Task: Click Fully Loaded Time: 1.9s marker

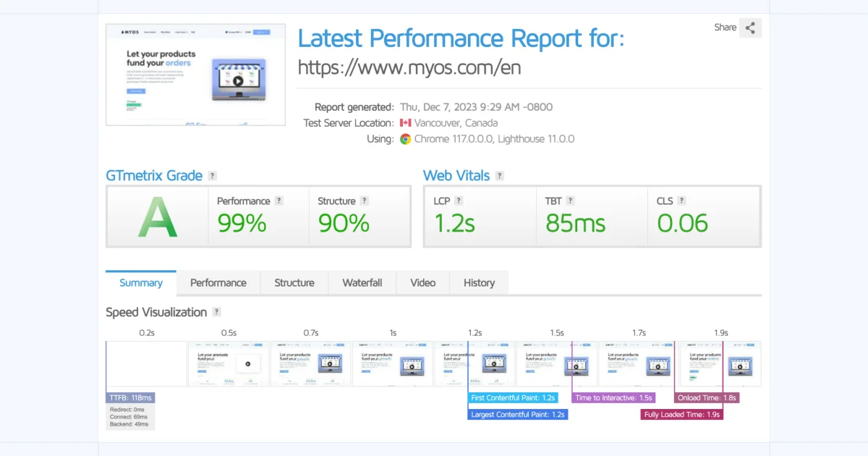Action: [x=681, y=415]
